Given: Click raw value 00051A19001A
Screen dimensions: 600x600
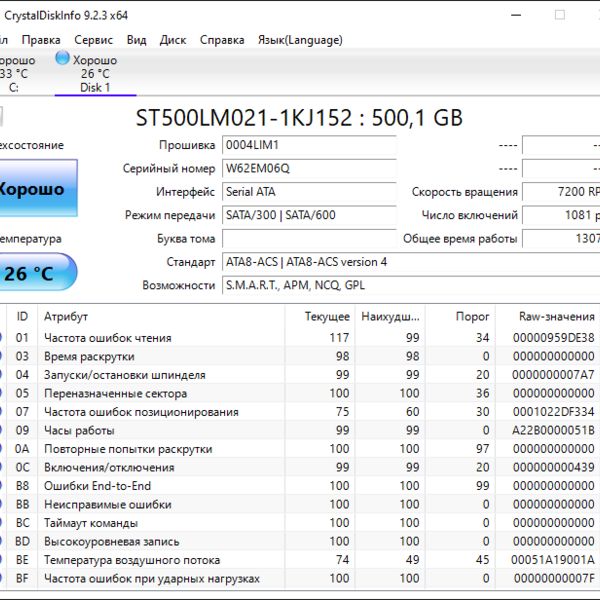Looking at the screenshot, I should pos(553,560).
